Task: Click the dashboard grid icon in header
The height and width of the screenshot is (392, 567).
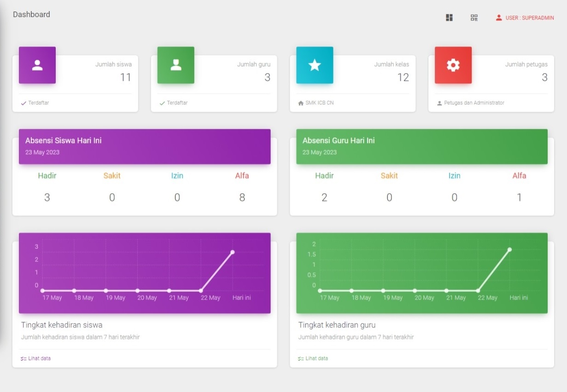Action: point(449,17)
